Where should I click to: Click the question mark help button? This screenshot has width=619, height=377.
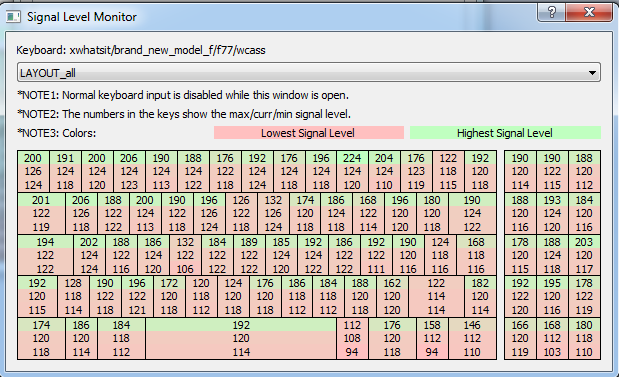tap(551, 12)
